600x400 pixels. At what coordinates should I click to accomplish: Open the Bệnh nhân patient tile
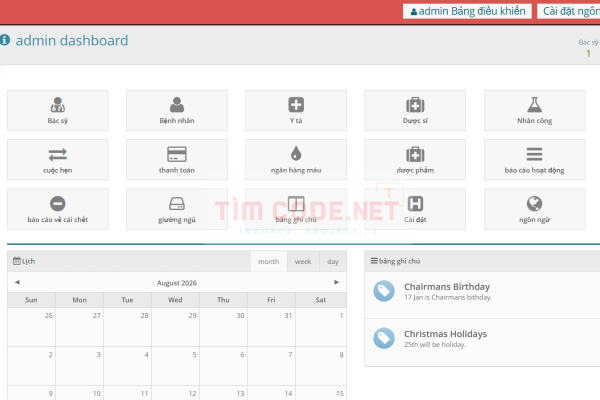coord(177,111)
